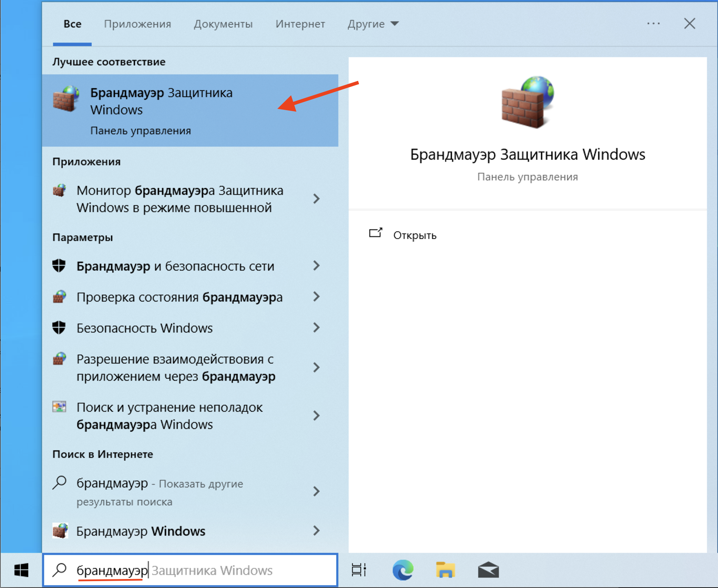Click the Поиск в Интернете heading
The image size is (718, 588).
103,454
